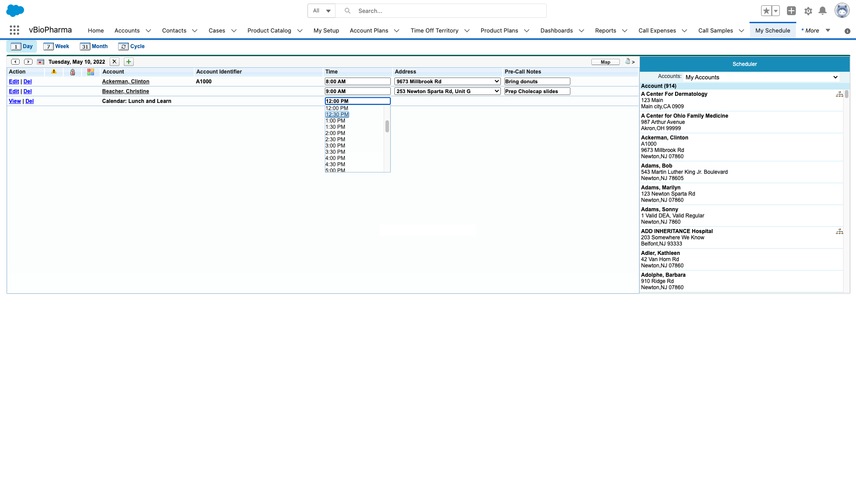Go to the previous day arrow
856x504 pixels.
15,62
